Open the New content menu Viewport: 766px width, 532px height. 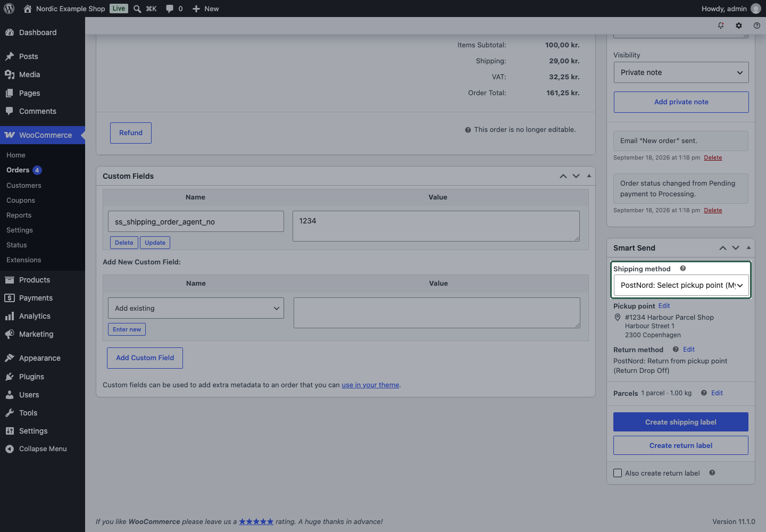pyautogui.click(x=205, y=9)
